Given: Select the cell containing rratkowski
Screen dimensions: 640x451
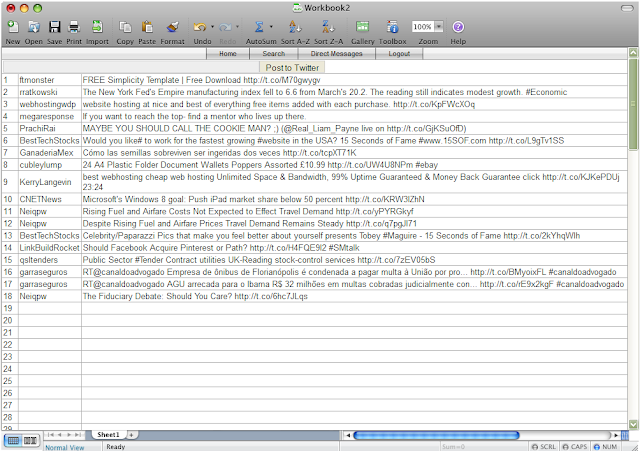Looking at the screenshot, I should click(x=50, y=92).
